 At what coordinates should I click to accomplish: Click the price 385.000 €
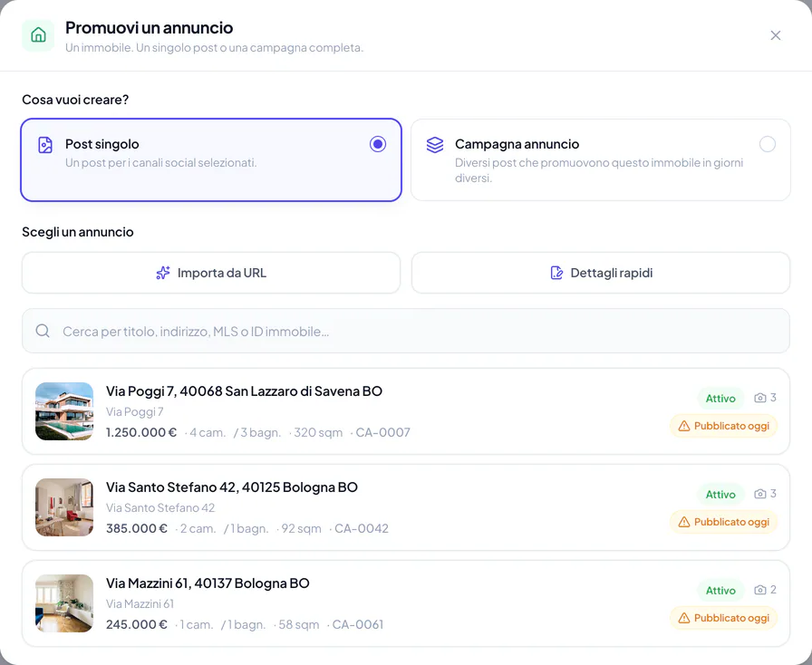click(137, 528)
